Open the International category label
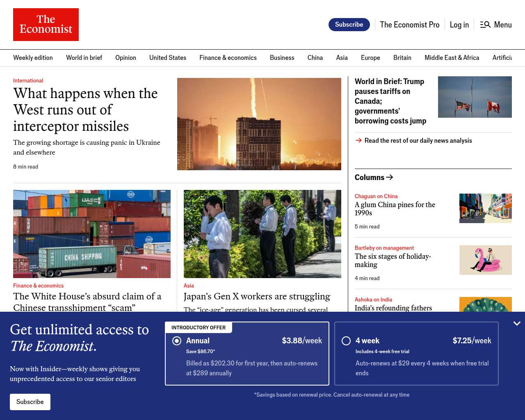Viewport: 525px width, 420px height. pyautogui.click(x=28, y=80)
